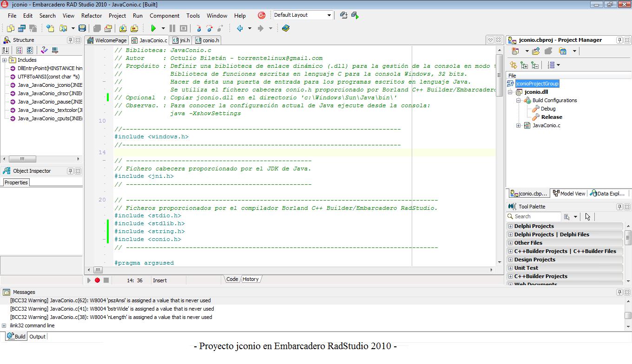Select DllEntryPoint function in Structure
This screenshot has width=632, height=364.
coord(50,68)
